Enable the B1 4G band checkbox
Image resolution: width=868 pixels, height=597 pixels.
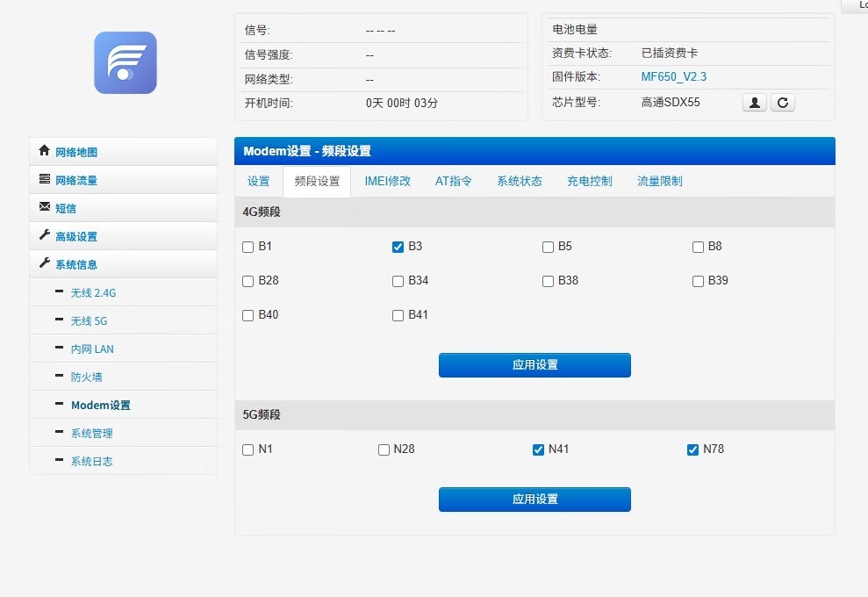[x=248, y=248]
